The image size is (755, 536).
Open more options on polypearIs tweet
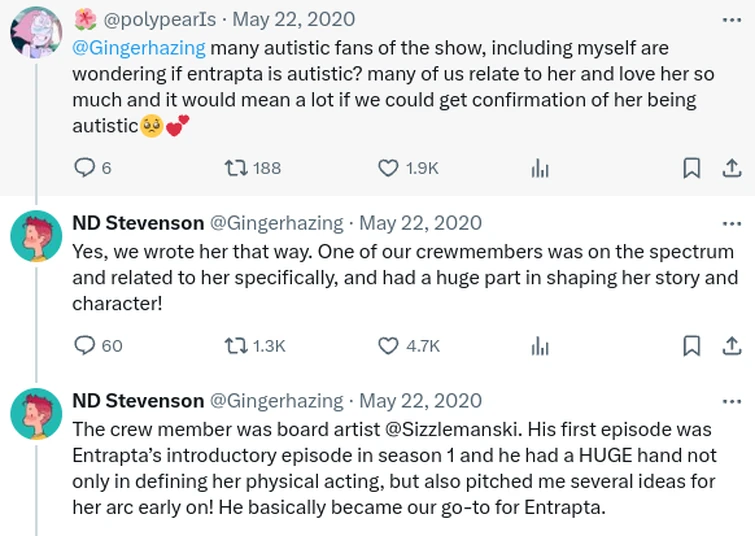coord(731,20)
